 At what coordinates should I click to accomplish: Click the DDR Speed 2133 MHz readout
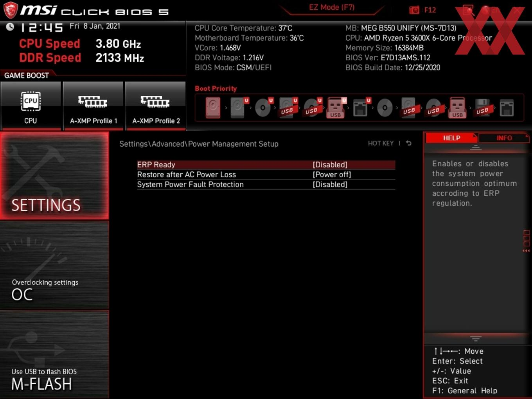point(82,58)
